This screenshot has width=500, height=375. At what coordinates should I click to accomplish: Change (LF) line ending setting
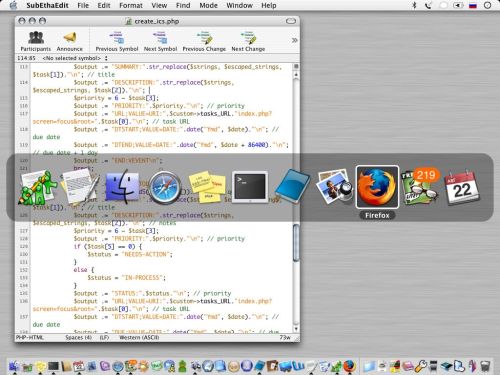[x=104, y=338]
